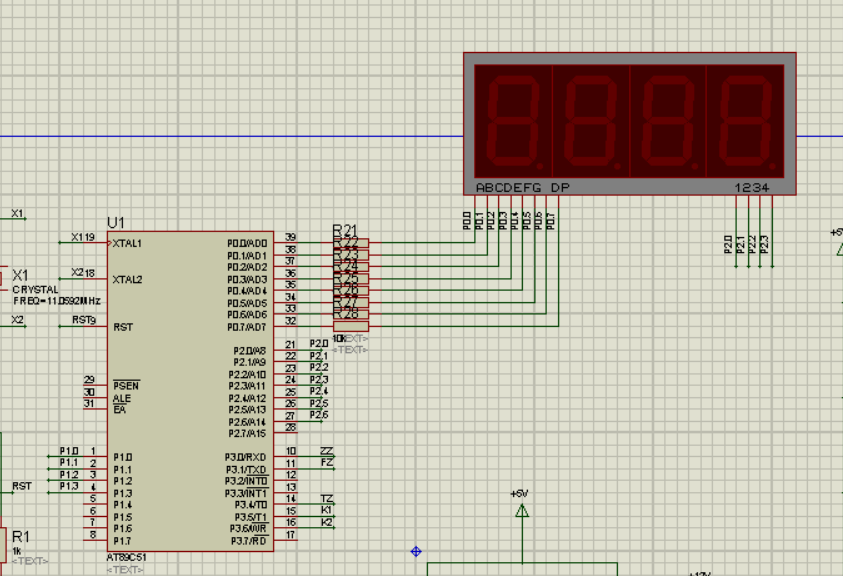Click the RST9 label at the reset pin
The width and height of the screenshot is (843, 576).
click(x=84, y=320)
